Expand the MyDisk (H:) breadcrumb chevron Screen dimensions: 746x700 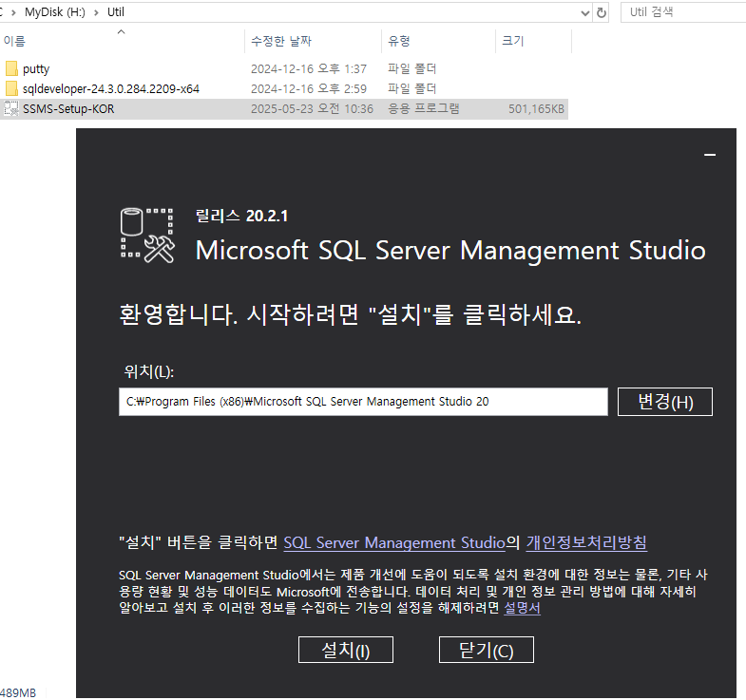click(x=97, y=12)
